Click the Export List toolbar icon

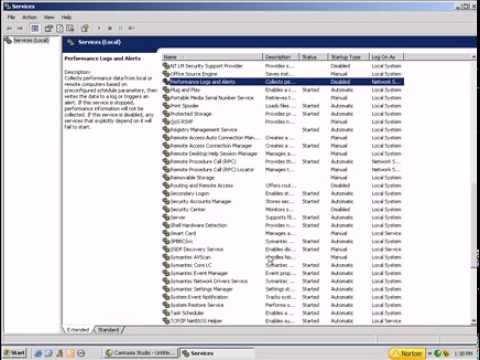[x=70, y=28]
